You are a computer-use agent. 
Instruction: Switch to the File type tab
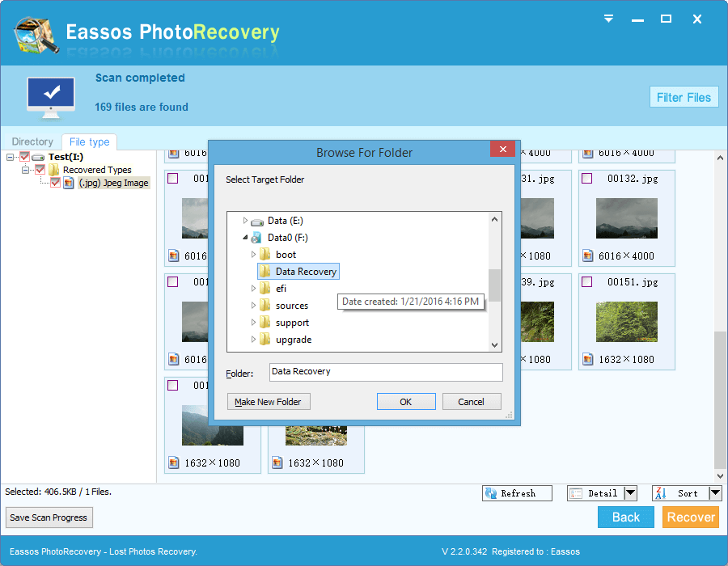89,142
